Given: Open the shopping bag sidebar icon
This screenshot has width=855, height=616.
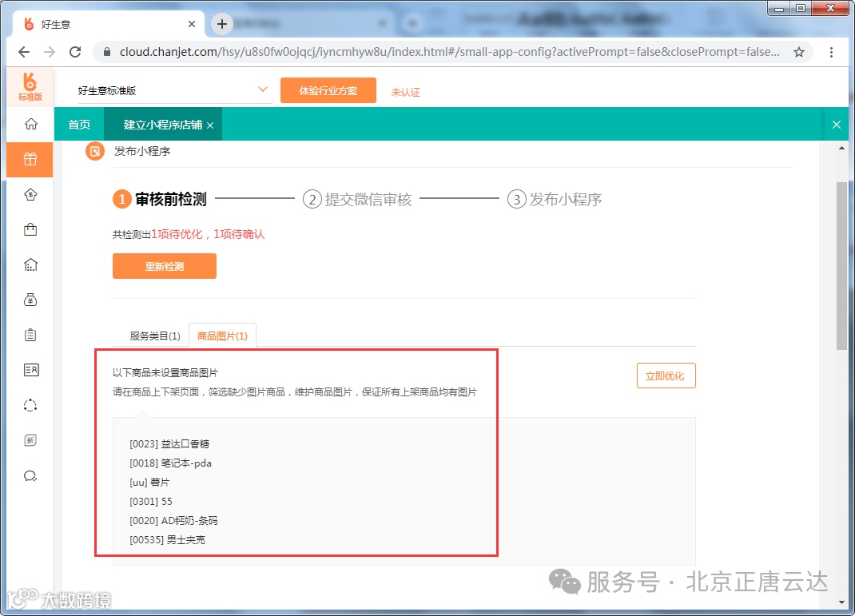Looking at the screenshot, I should (30, 229).
